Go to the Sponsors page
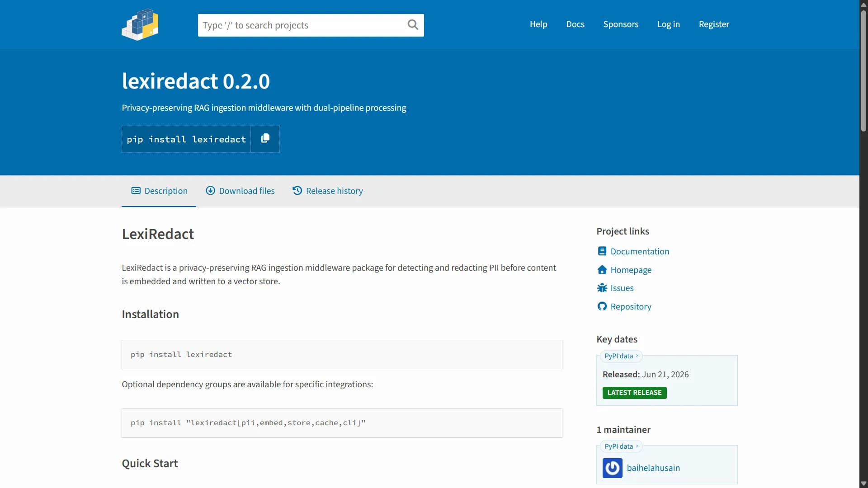 pyautogui.click(x=621, y=24)
